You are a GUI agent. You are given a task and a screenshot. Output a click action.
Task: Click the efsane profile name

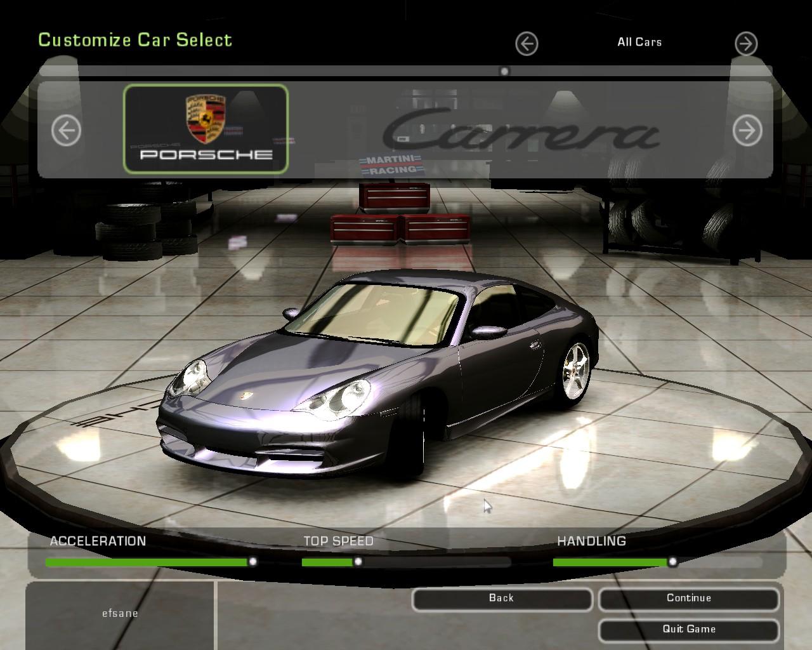[120, 614]
